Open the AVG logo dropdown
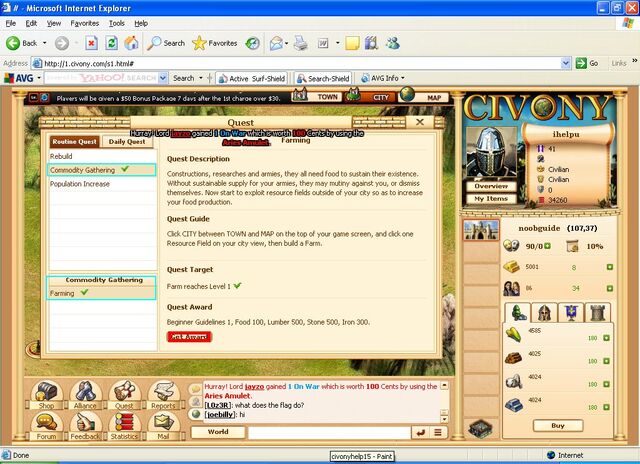The height and width of the screenshot is (464, 640). click(39, 78)
